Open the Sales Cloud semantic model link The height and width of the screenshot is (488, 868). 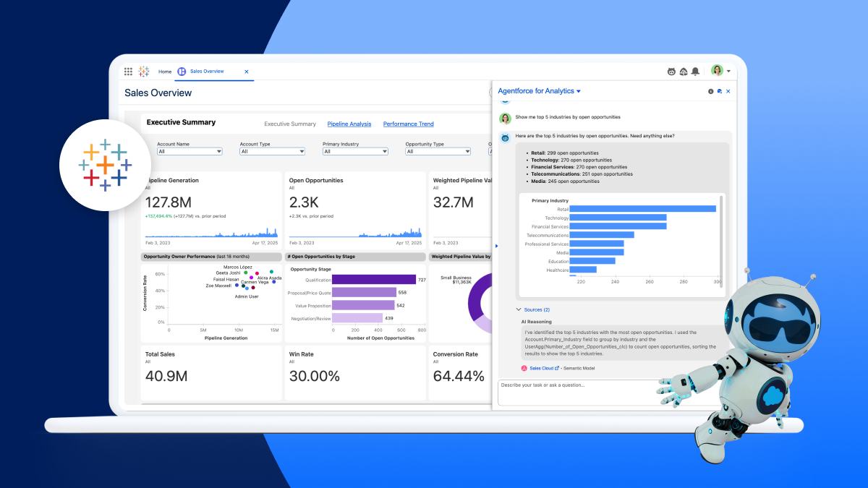(x=542, y=367)
